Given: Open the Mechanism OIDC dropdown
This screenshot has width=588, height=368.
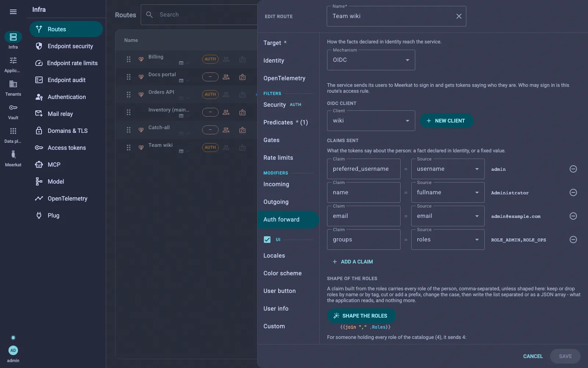Looking at the screenshot, I should click(371, 60).
